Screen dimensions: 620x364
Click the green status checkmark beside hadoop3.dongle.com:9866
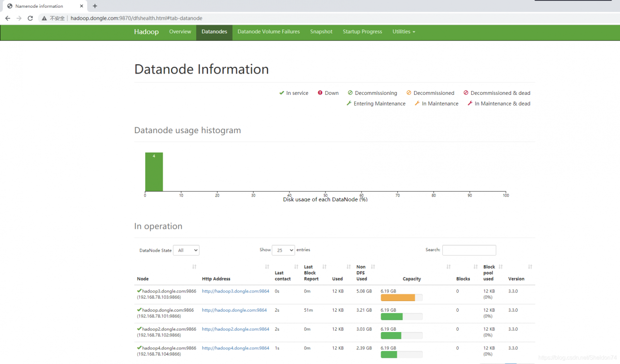[x=139, y=291]
